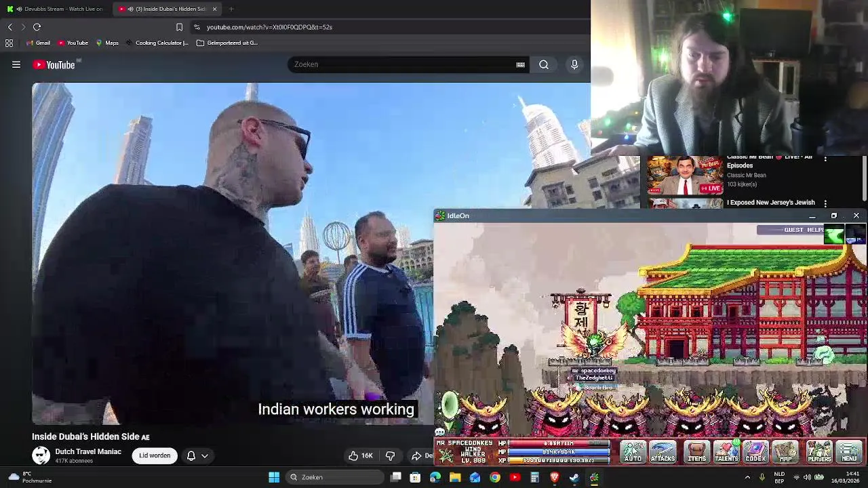The height and width of the screenshot is (488, 868).
Task: Click the taskbar Zoeken search box
Action: [x=334, y=477]
